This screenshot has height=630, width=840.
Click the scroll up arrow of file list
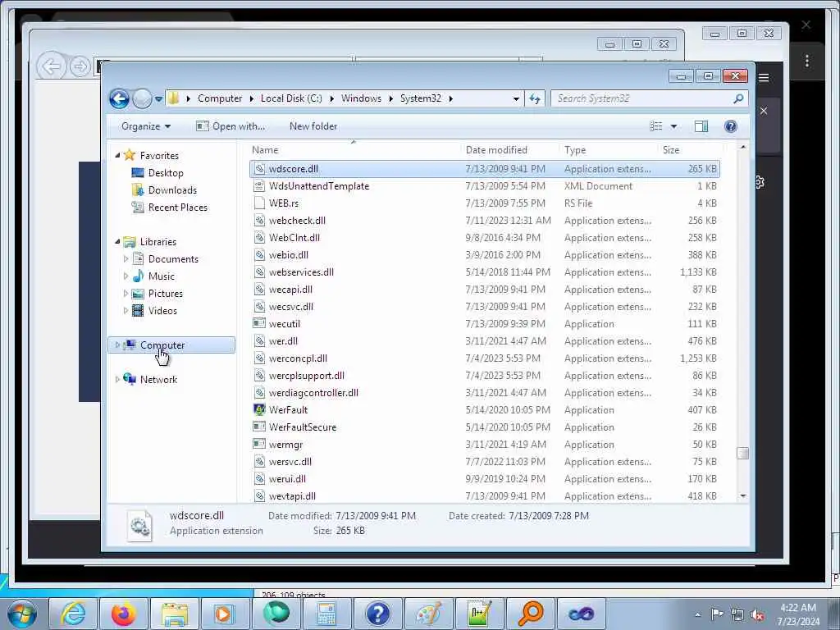(742, 148)
